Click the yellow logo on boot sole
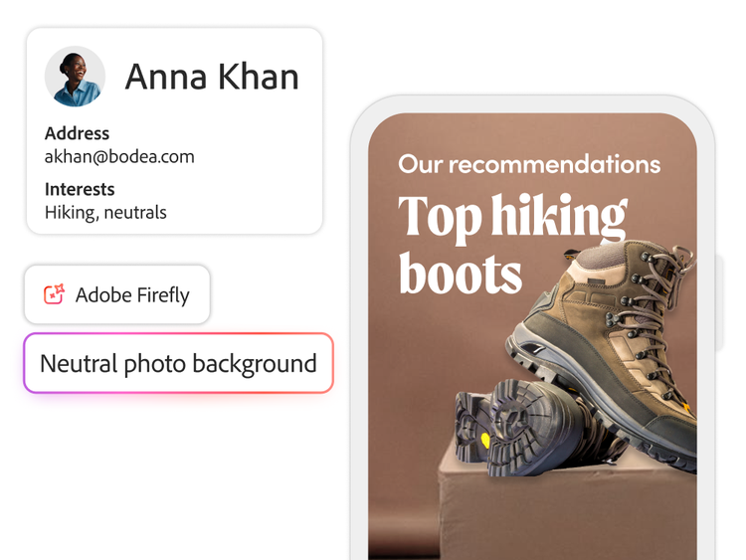This screenshot has height=560, width=746. pos(485,439)
